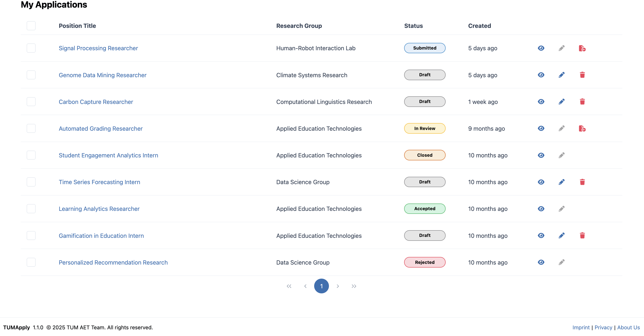Go to the next page arrow

point(337,286)
